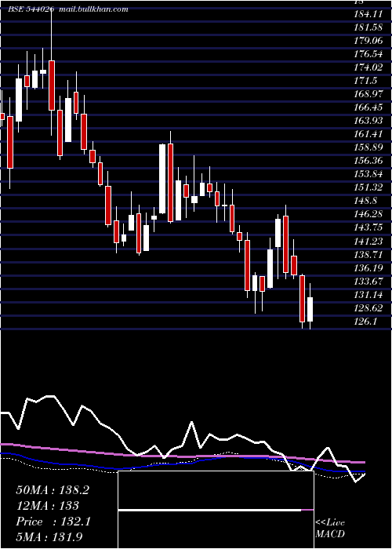Click the 50MA : 138.2 readout
This screenshot has height=549, width=392.
pos(53,490)
